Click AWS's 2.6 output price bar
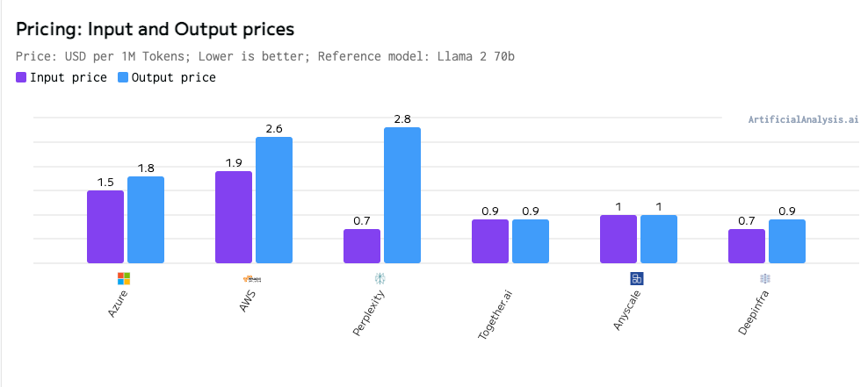The image size is (868, 387). point(274,200)
